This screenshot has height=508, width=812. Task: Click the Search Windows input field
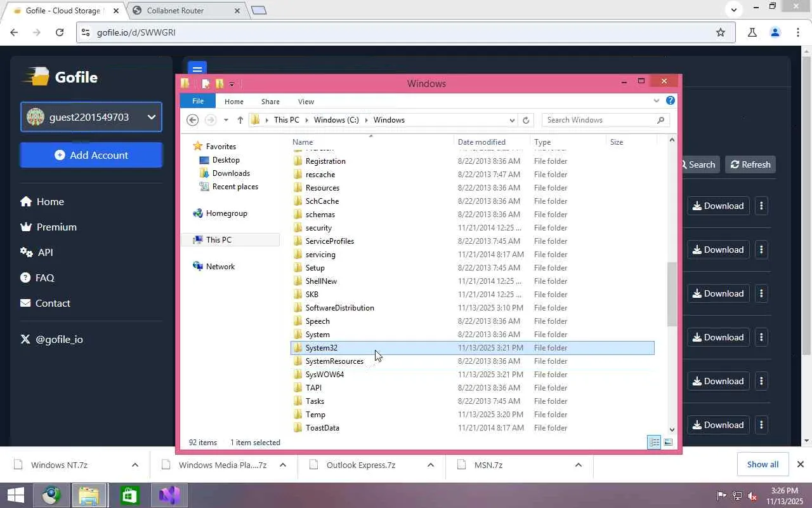599,120
